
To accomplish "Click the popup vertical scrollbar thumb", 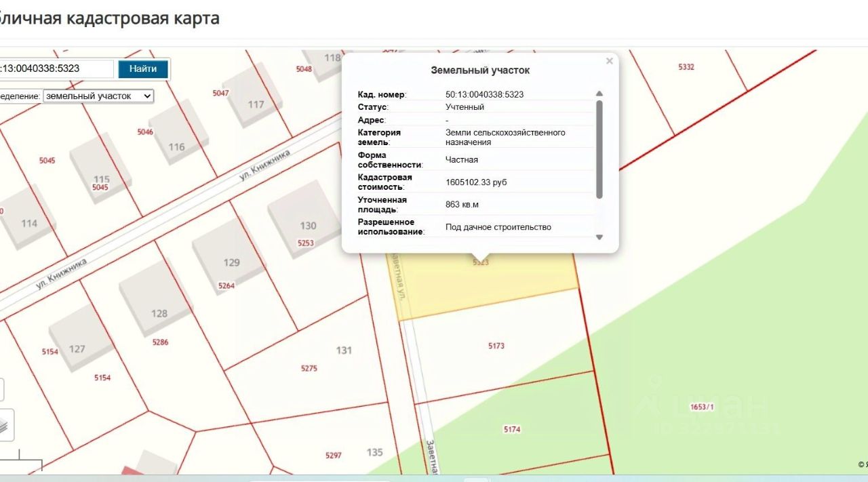I will coord(599,149).
